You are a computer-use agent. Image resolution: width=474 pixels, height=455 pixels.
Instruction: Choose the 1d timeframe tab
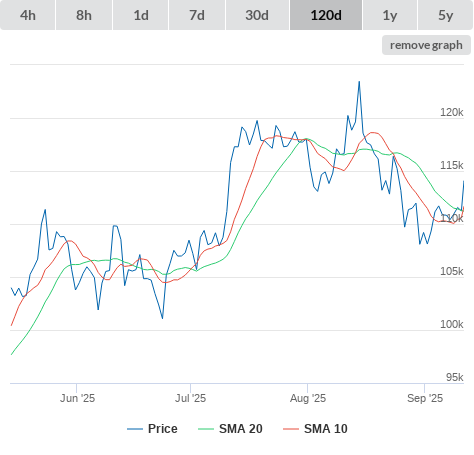(141, 15)
